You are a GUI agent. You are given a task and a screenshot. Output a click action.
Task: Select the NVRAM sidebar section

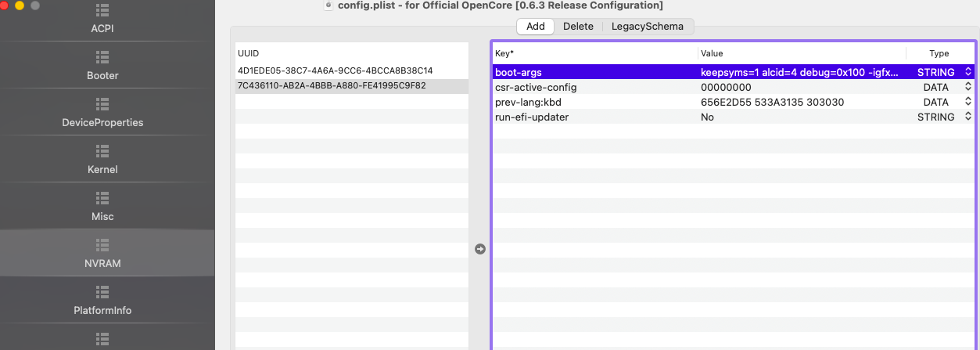click(x=102, y=254)
